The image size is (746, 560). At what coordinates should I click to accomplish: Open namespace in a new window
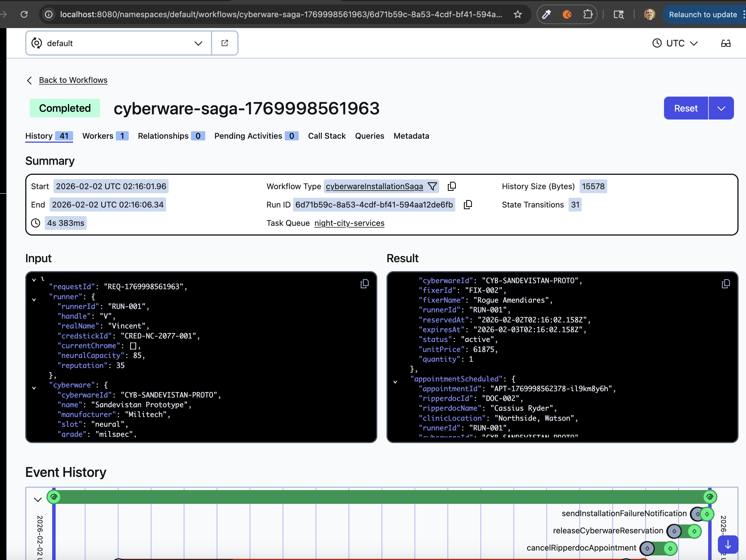pyautogui.click(x=224, y=43)
